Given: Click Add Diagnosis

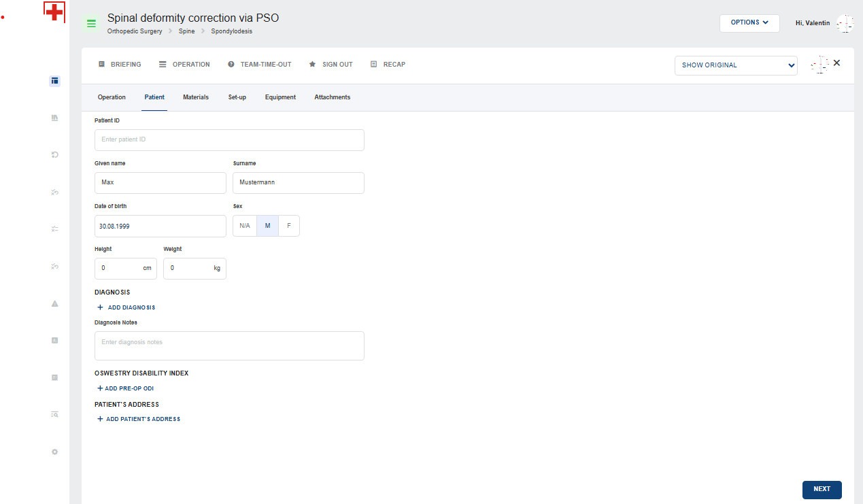Looking at the screenshot, I should [126, 307].
